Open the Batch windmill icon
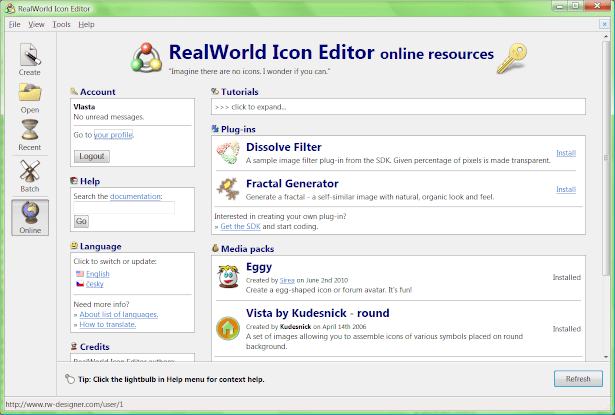615x415 pixels. 30,171
